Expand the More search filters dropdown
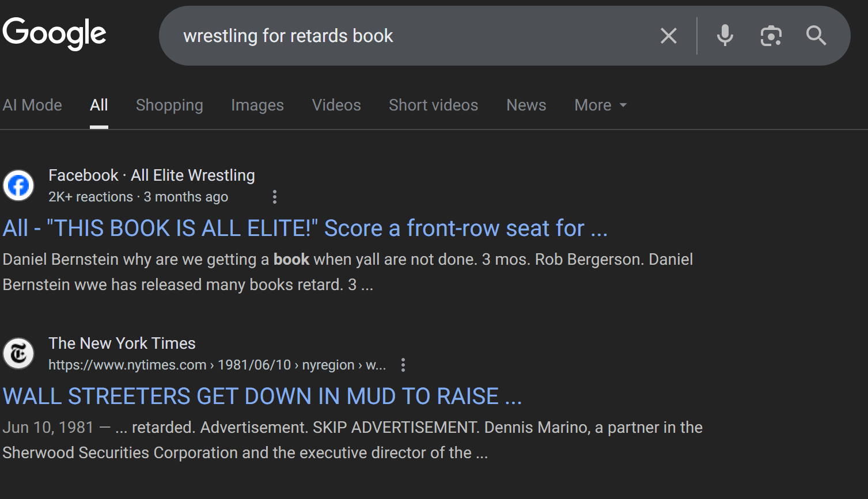Image resolution: width=868 pixels, height=499 pixels. pos(600,105)
